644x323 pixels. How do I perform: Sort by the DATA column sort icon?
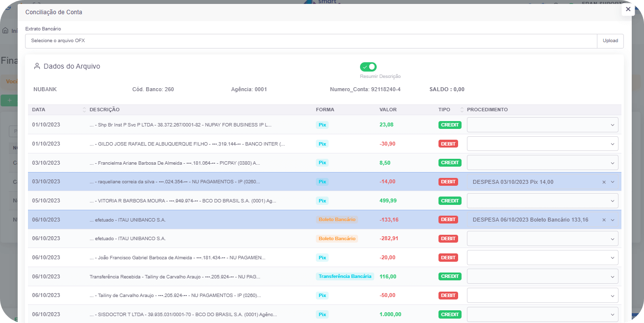coord(84,110)
